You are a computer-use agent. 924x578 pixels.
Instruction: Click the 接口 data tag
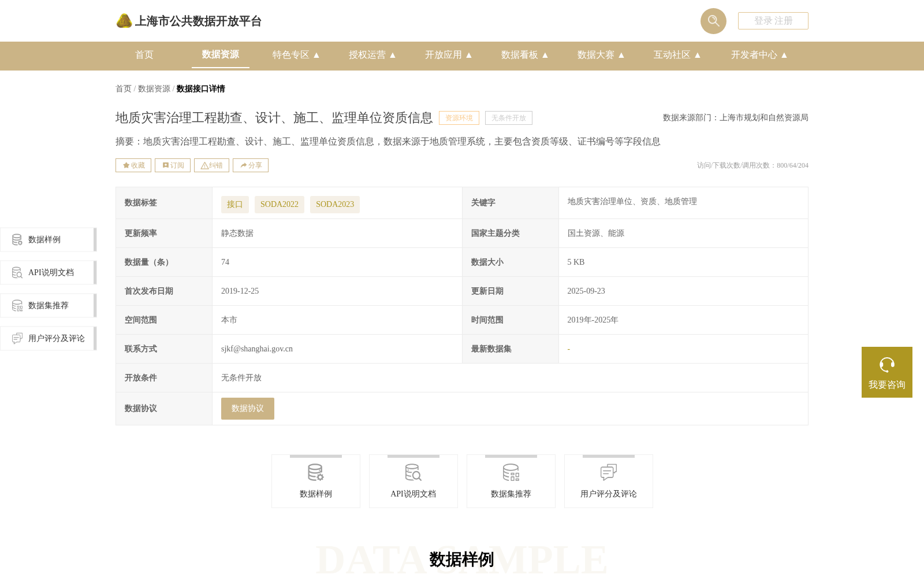click(x=235, y=205)
